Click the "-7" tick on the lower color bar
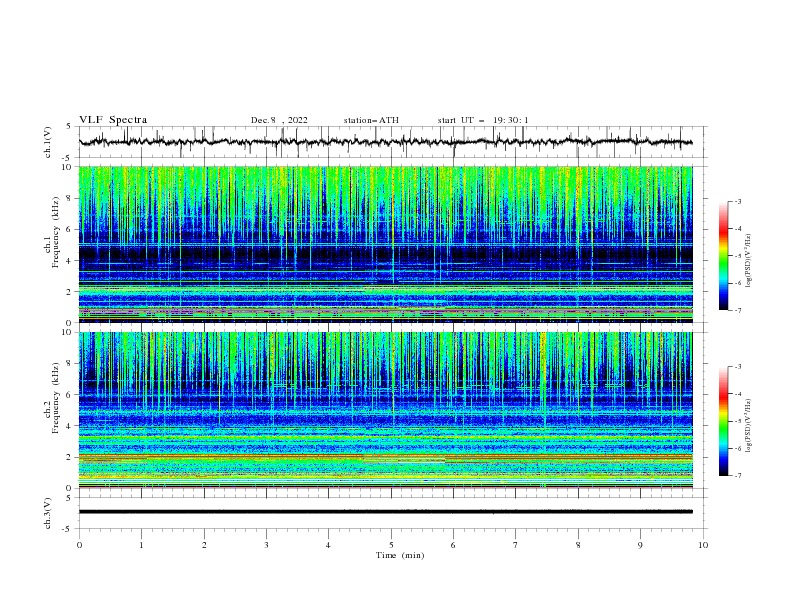This screenshot has width=792, height=612. pyautogui.click(x=737, y=476)
